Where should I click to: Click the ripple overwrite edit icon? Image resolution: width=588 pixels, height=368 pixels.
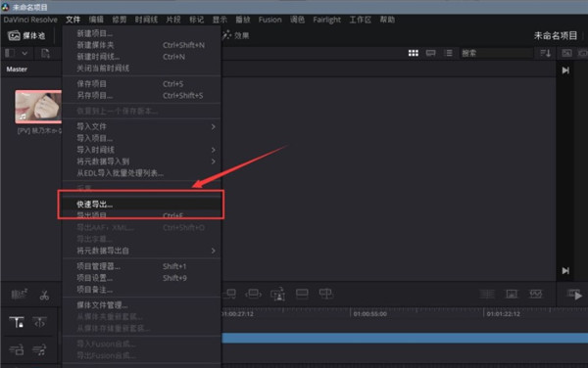pos(254,294)
